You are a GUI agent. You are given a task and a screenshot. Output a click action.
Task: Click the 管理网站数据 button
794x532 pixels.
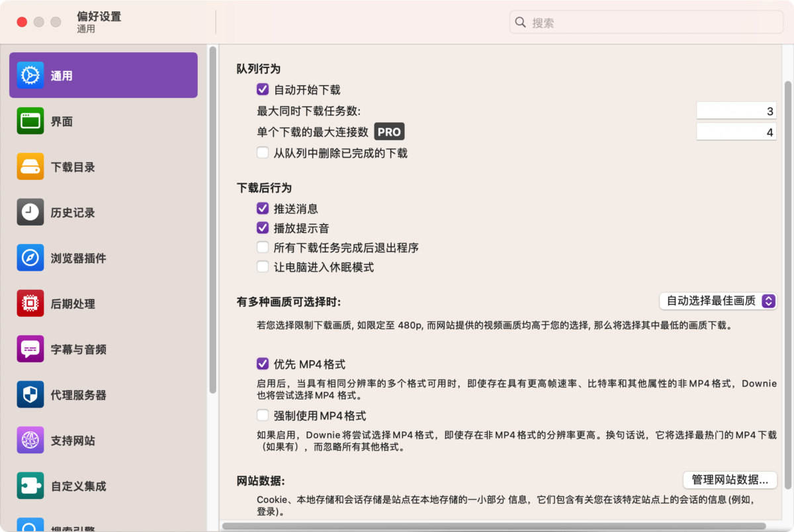(x=730, y=480)
